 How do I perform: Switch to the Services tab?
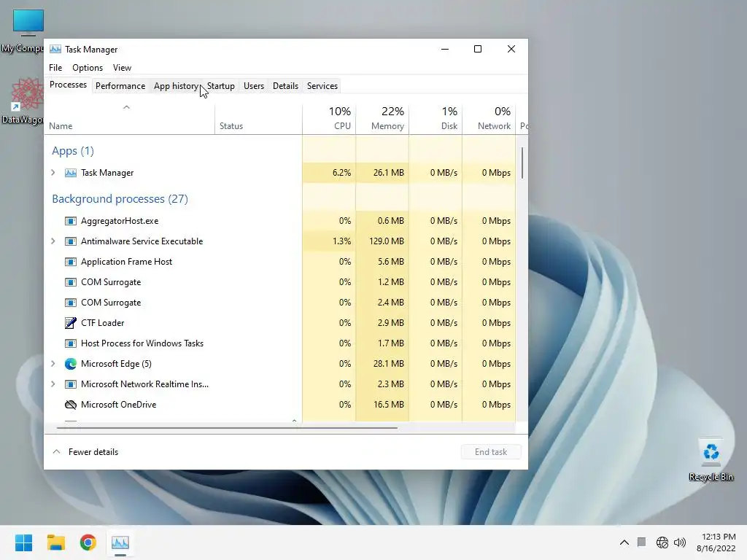(x=322, y=86)
